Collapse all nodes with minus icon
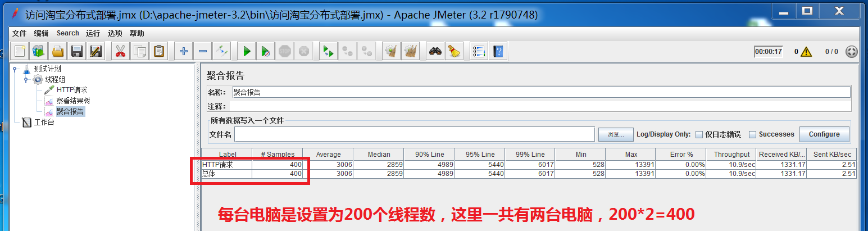The width and height of the screenshot is (868, 231). (x=203, y=52)
